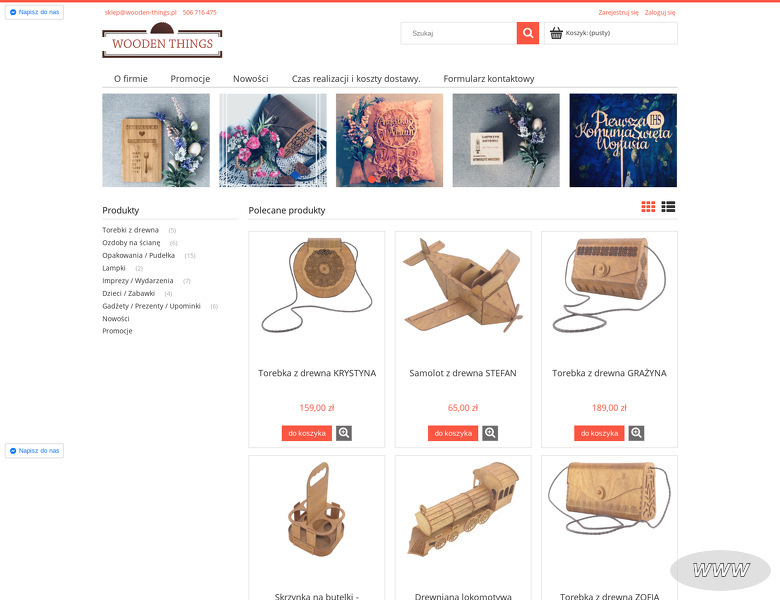This screenshot has width=780, height=600.
Task: Click the search magnifier button
Action: point(528,33)
